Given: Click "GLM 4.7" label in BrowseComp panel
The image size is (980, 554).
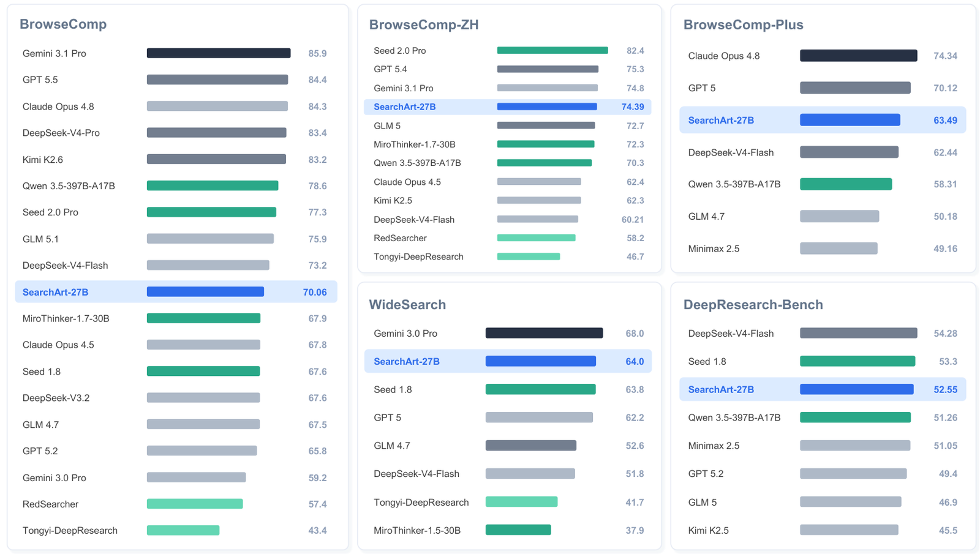Looking at the screenshot, I should 40,424.
